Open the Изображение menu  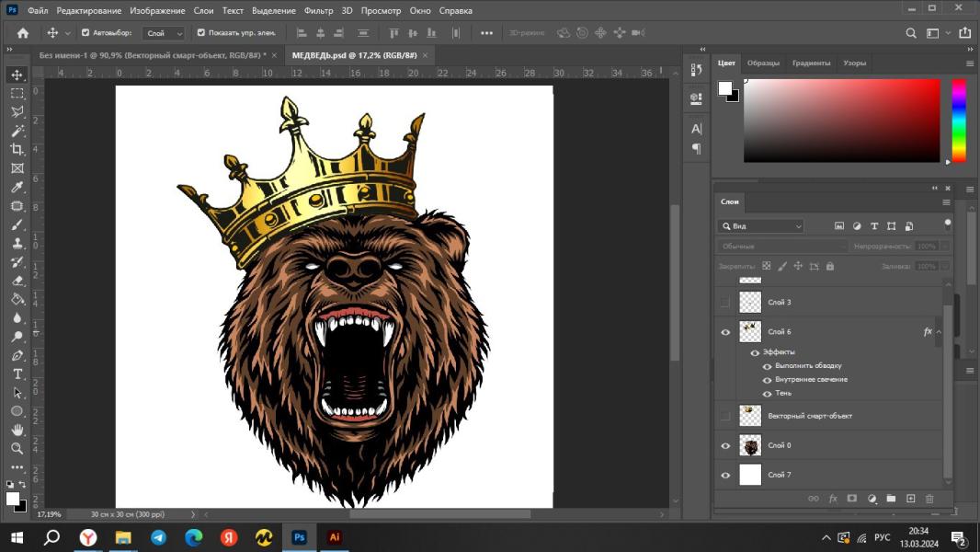[x=157, y=11]
